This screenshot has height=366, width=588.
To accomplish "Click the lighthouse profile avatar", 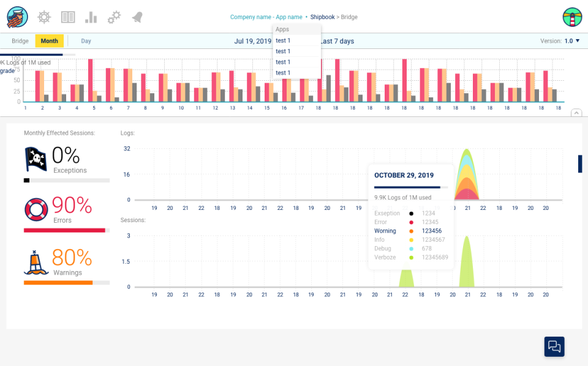I will click(x=572, y=17).
